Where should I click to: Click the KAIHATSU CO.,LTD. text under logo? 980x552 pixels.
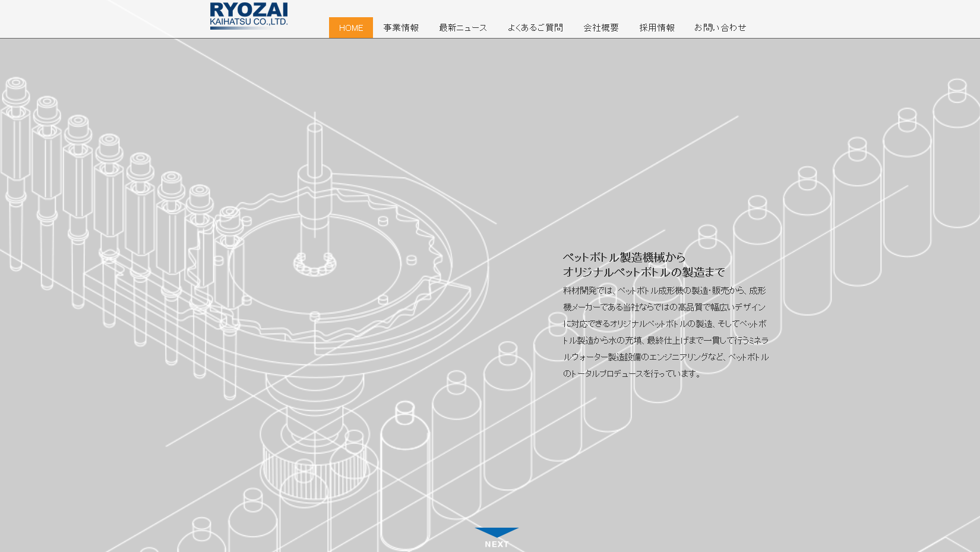(x=248, y=23)
